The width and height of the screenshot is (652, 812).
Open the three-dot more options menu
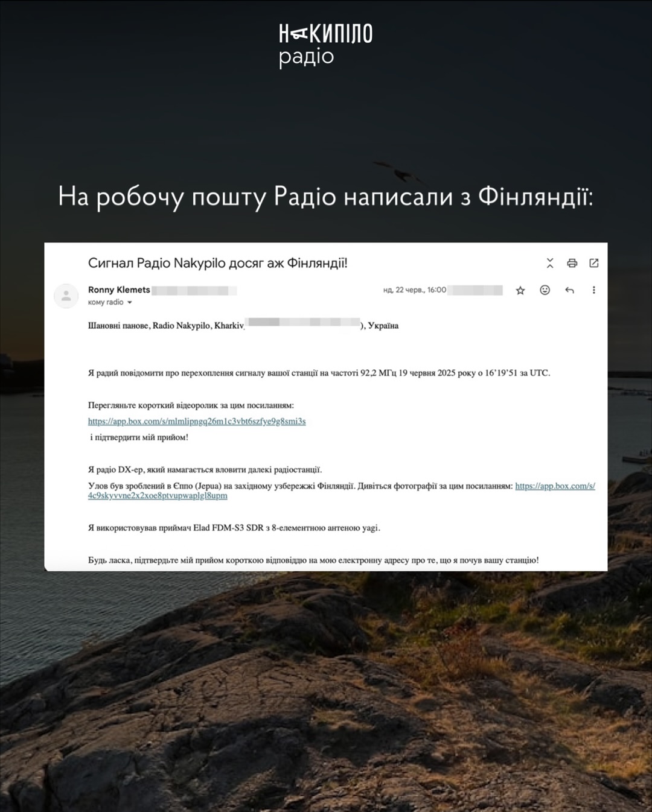tap(594, 290)
